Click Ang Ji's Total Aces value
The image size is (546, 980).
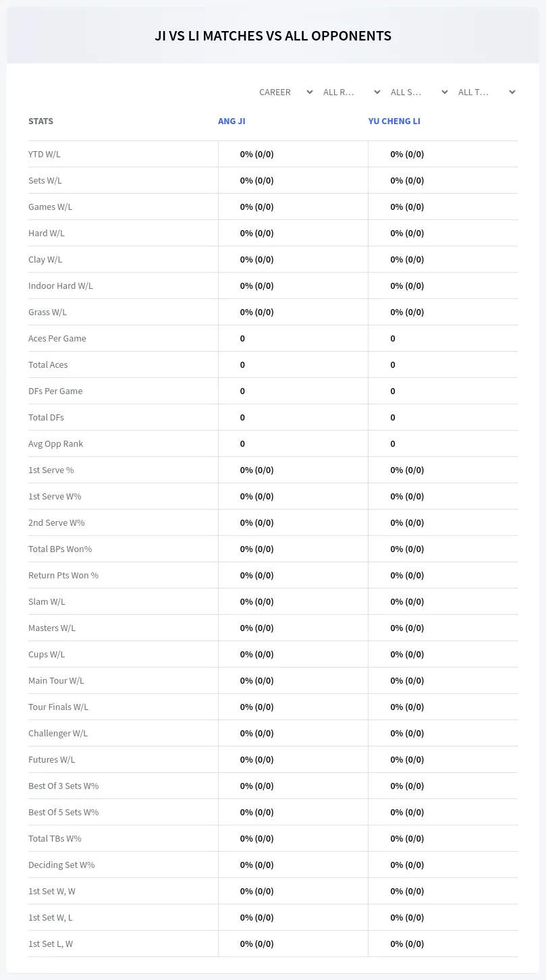coord(242,364)
